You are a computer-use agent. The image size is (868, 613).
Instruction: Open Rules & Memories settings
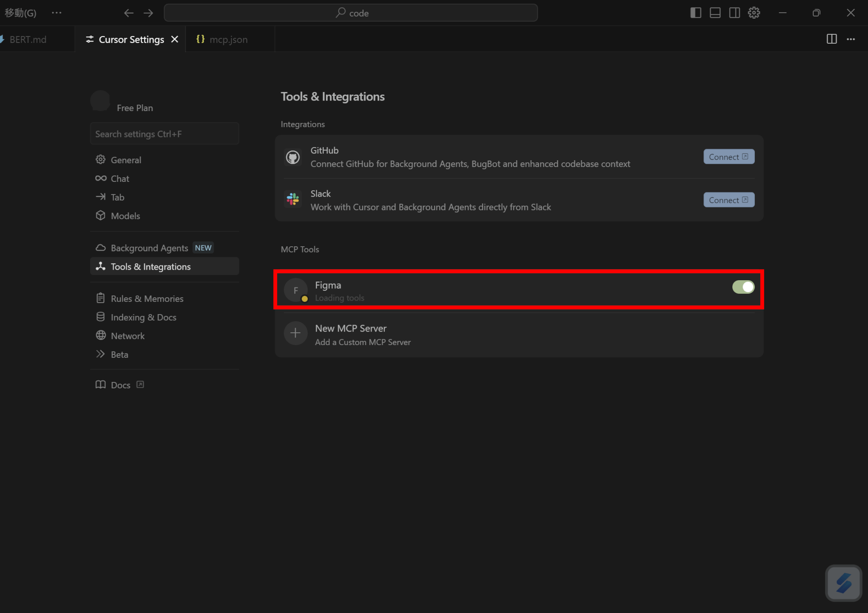[x=164, y=298]
